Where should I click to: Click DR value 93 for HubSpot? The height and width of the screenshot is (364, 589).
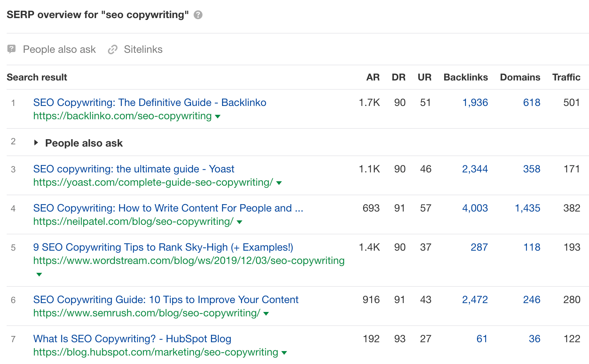click(x=400, y=339)
